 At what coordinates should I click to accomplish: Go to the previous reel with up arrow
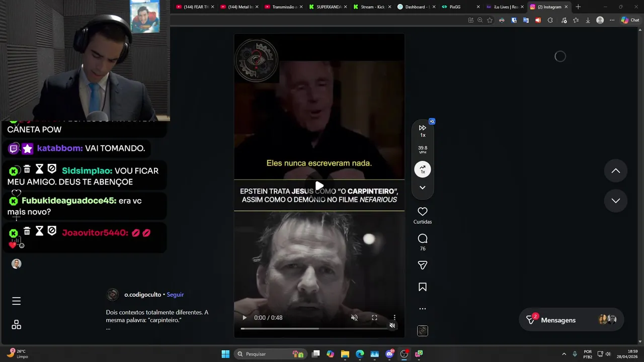[x=615, y=170]
